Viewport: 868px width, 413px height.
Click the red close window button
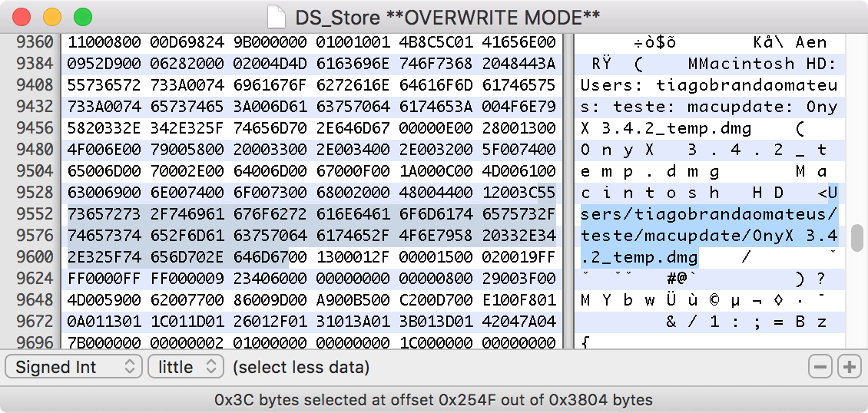tap(22, 17)
